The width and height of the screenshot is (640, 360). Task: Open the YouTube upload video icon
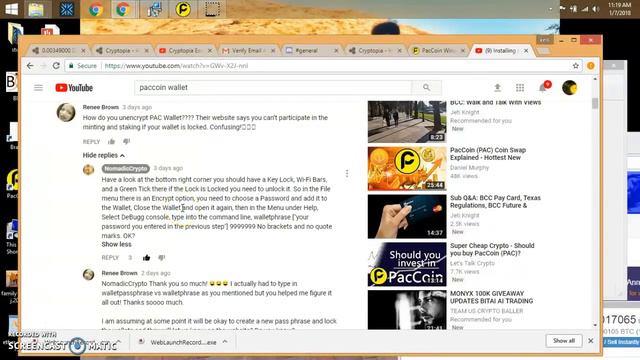497,87
